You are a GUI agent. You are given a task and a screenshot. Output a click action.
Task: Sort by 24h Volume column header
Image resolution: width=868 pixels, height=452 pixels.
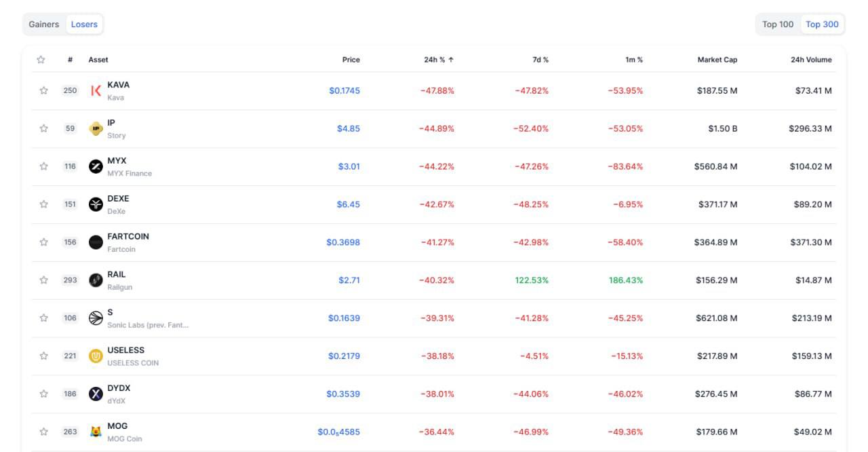(811, 60)
